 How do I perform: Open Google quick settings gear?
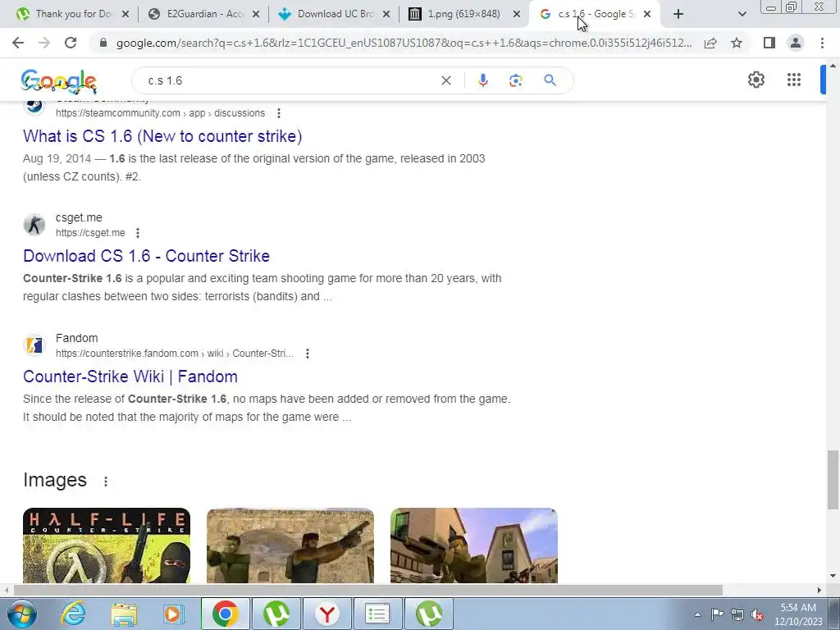tap(756, 80)
